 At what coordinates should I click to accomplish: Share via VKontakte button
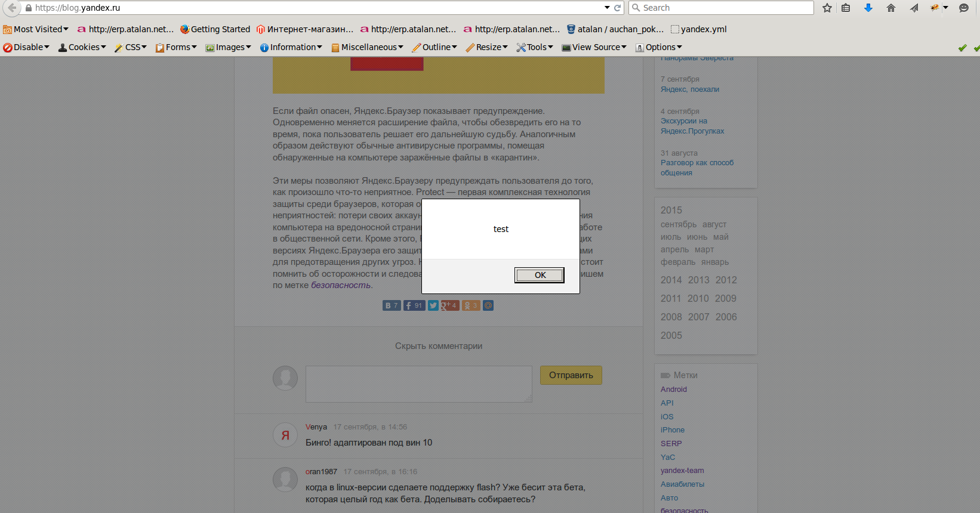pyautogui.click(x=392, y=305)
